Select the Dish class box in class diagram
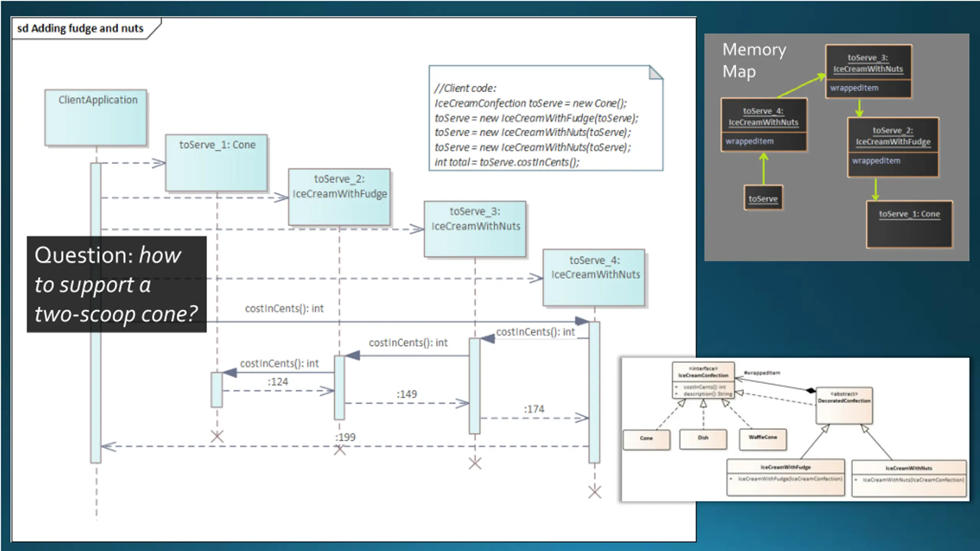 pyautogui.click(x=703, y=439)
